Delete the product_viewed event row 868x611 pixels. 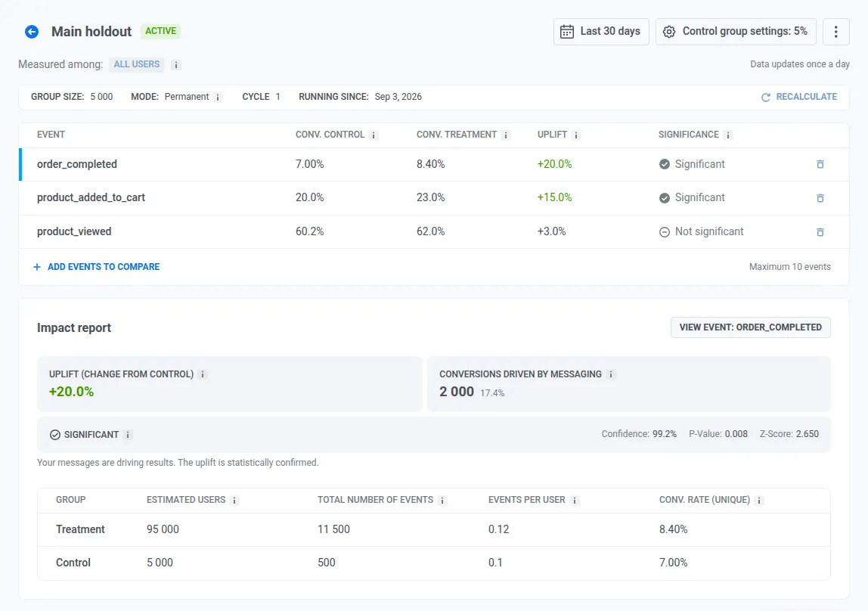pos(820,232)
